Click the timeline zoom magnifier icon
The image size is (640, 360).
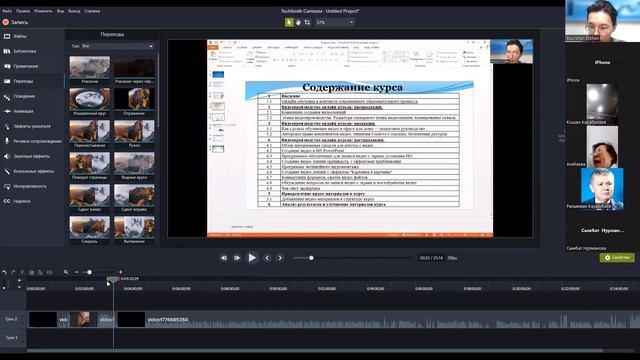[66, 272]
